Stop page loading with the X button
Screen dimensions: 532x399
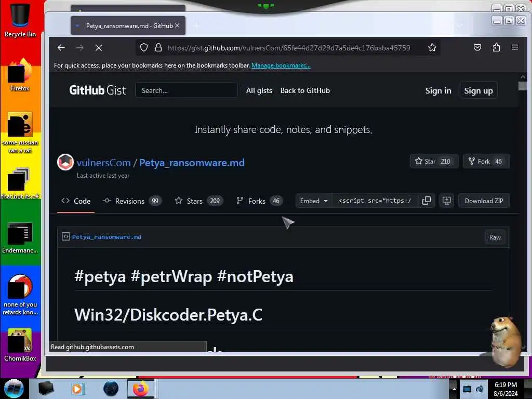[99, 48]
